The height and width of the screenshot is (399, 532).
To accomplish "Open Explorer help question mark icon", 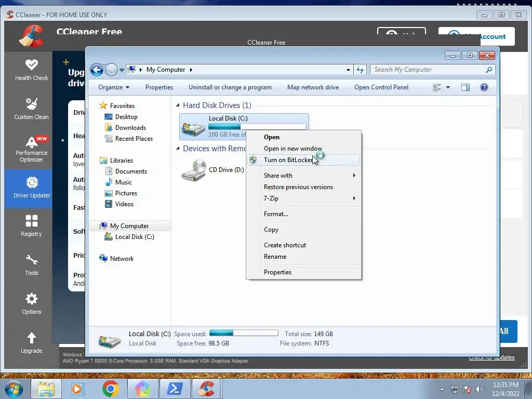I will 484,87.
